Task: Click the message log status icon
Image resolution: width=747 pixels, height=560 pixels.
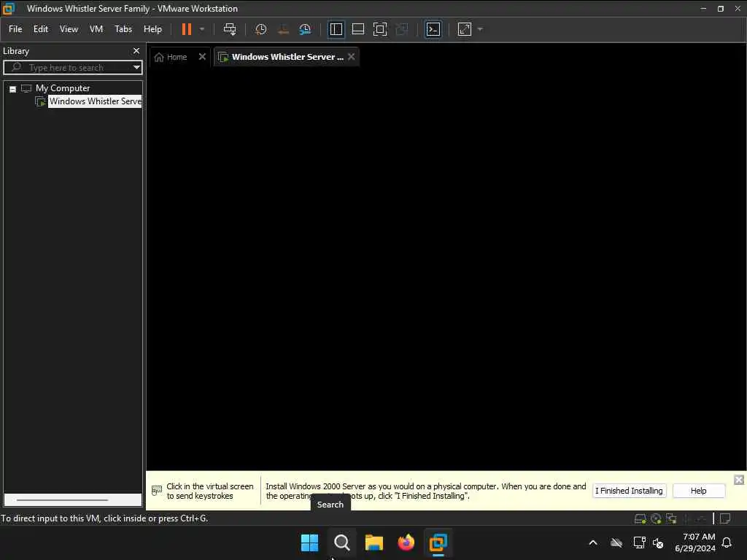Action: point(725,518)
